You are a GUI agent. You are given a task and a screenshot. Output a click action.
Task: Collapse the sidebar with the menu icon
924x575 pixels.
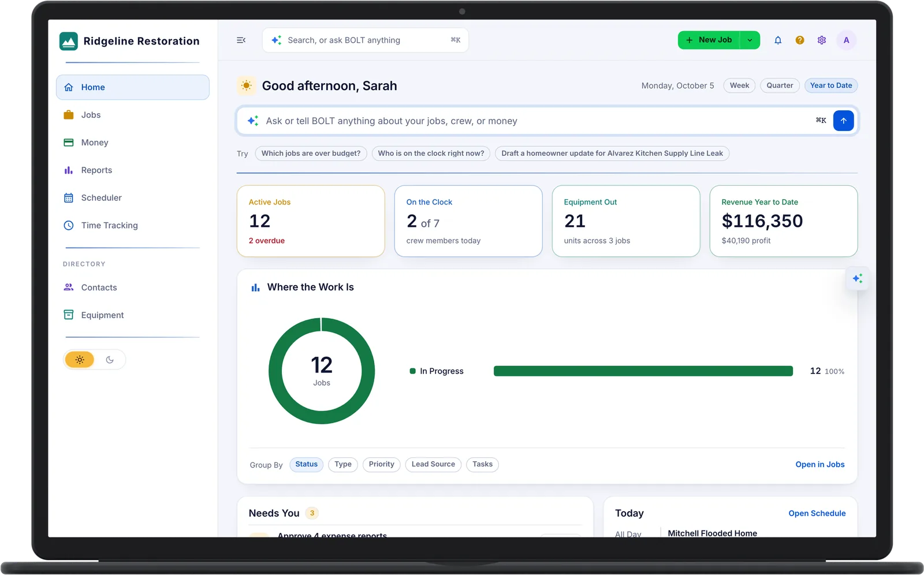pos(241,40)
